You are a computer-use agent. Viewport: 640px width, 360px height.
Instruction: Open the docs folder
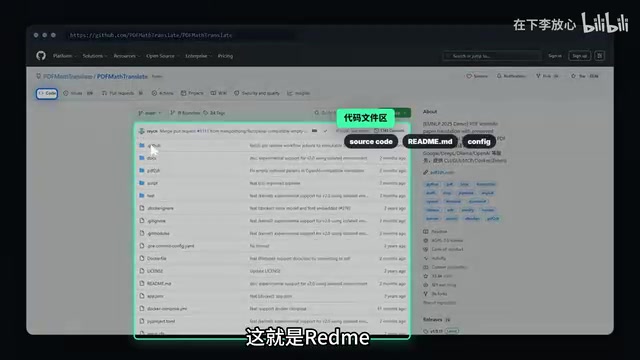point(151,158)
